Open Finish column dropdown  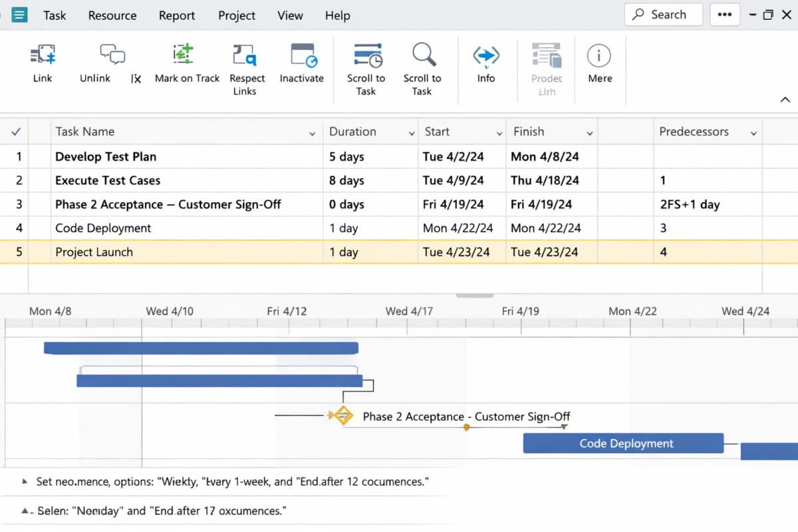589,134
